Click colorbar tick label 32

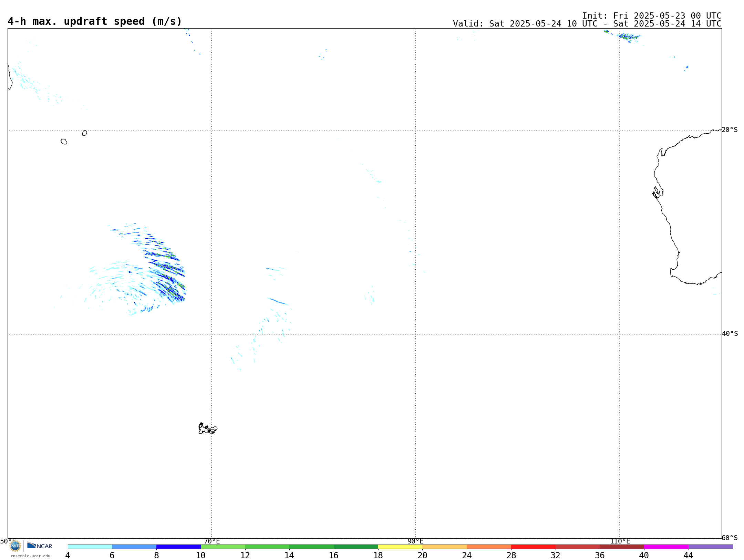pos(555,555)
